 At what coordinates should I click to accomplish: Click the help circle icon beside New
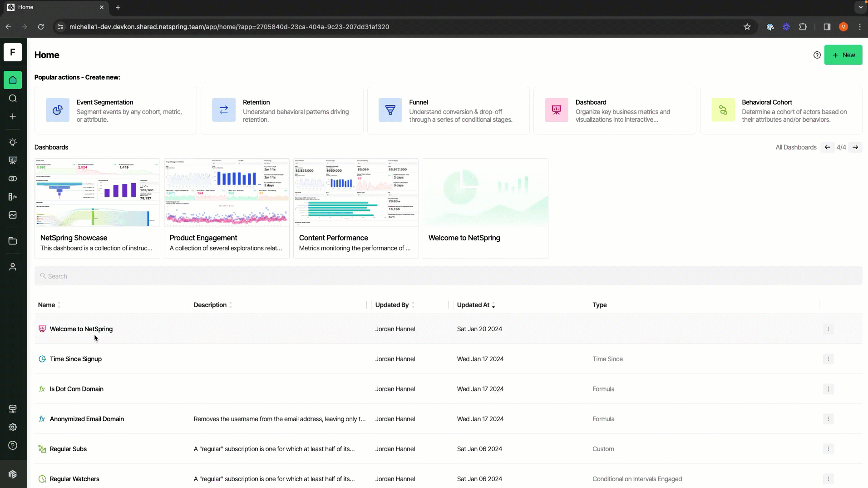pyautogui.click(x=817, y=55)
